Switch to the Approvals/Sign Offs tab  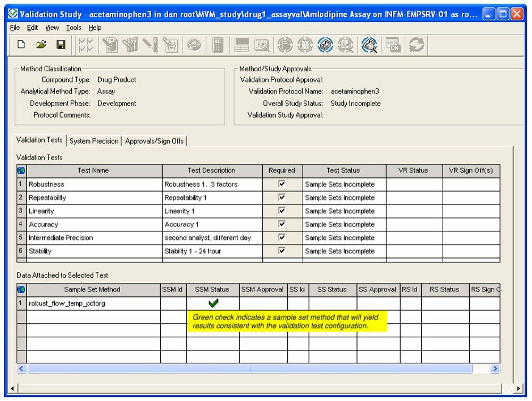154,141
